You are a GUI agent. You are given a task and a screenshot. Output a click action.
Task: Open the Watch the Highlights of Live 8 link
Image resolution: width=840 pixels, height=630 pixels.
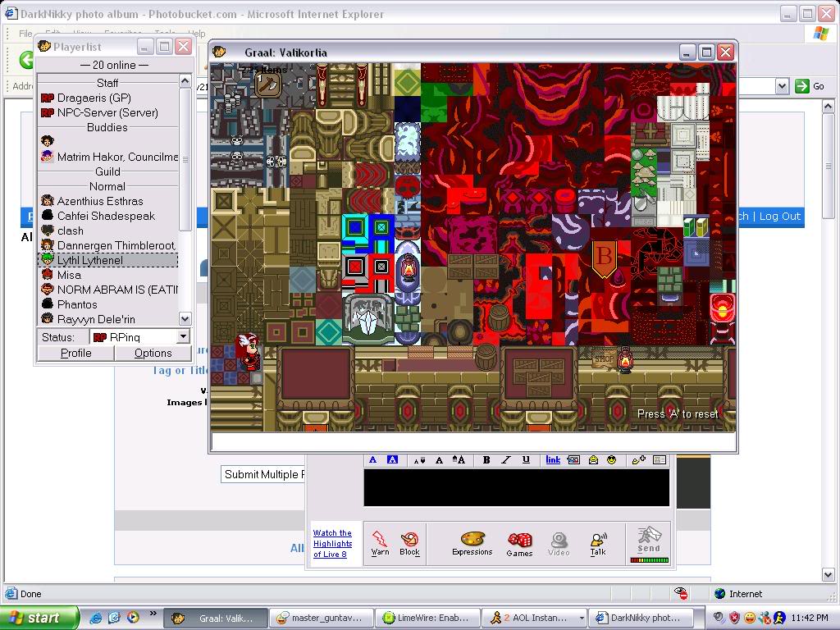pyautogui.click(x=332, y=543)
